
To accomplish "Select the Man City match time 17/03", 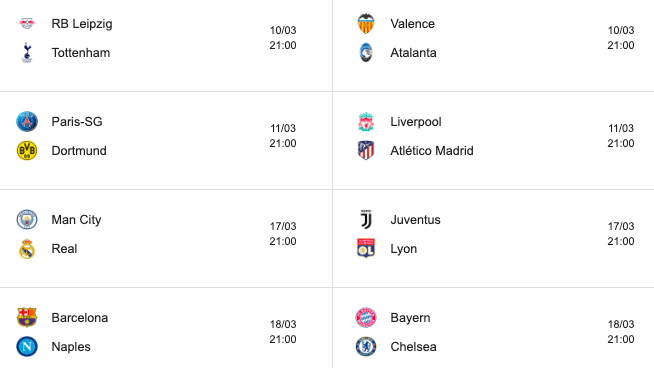I will pos(283,226).
